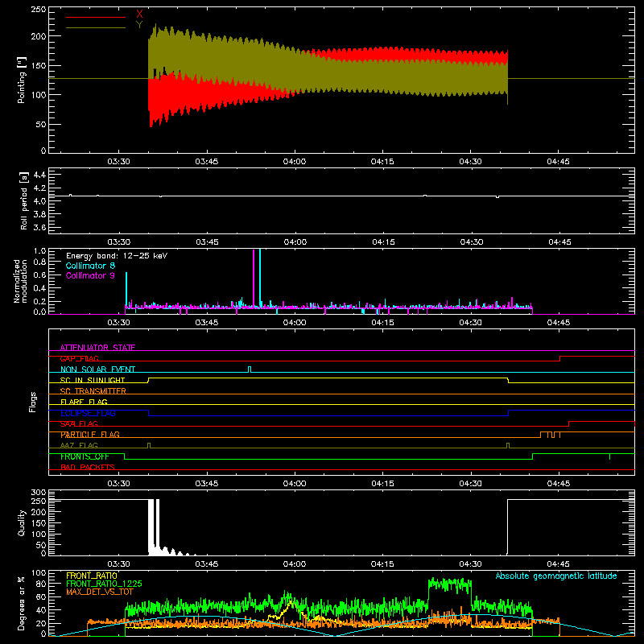Select the 'Degrees or %' y-axis title
The width and height of the screenshot is (644, 644).
pyautogui.click(x=22, y=604)
